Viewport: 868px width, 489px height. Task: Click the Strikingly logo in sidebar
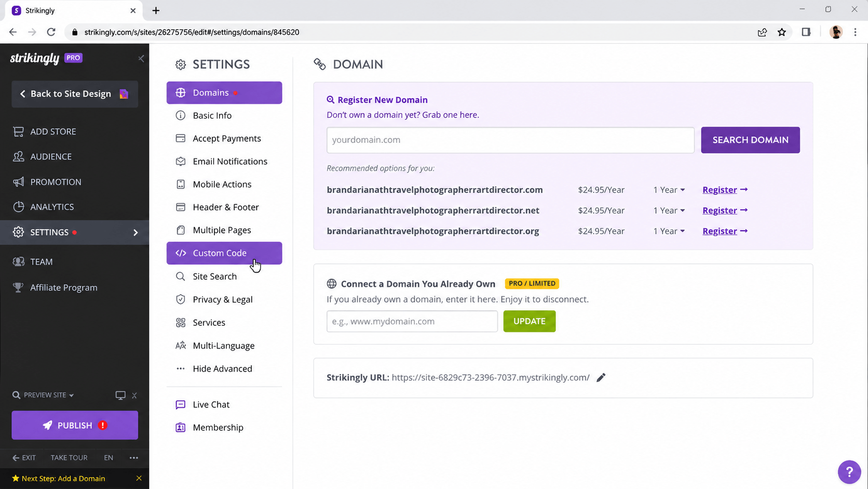(35, 58)
